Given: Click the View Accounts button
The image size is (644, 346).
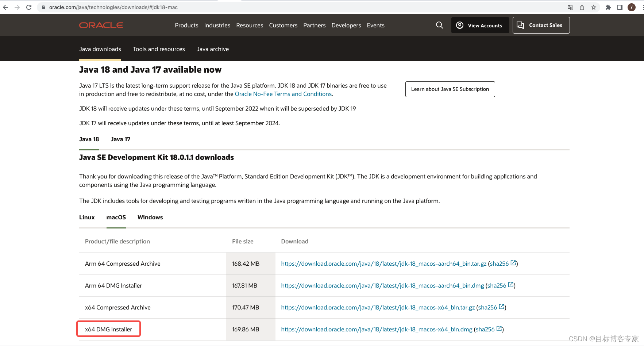Looking at the screenshot, I should click(x=480, y=25).
